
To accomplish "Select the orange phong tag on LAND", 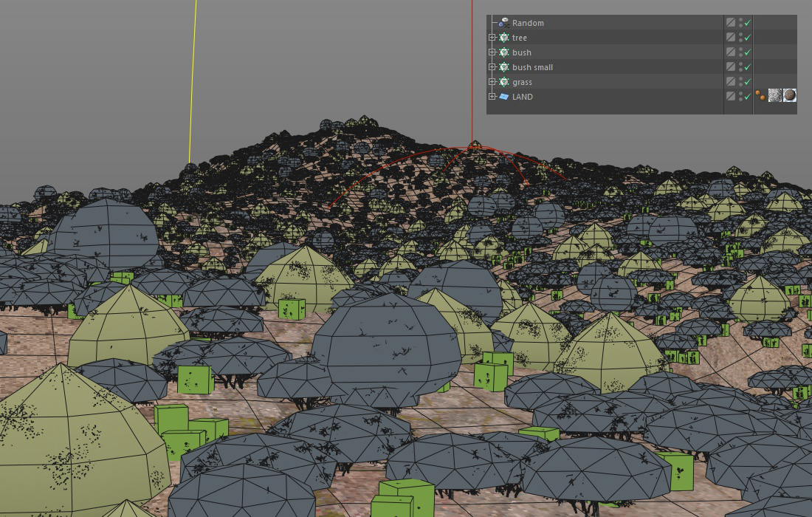I will [x=760, y=95].
